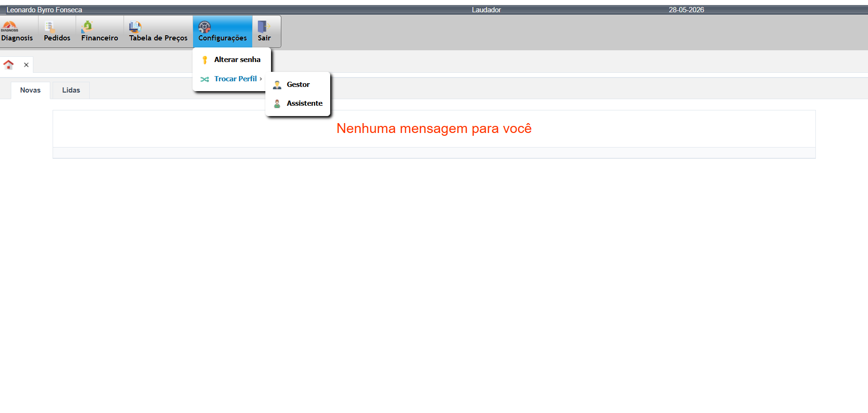The image size is (868, 413).
Task: Click user name Leonardo Byrro Fonseca
Action: pos(44,10)
